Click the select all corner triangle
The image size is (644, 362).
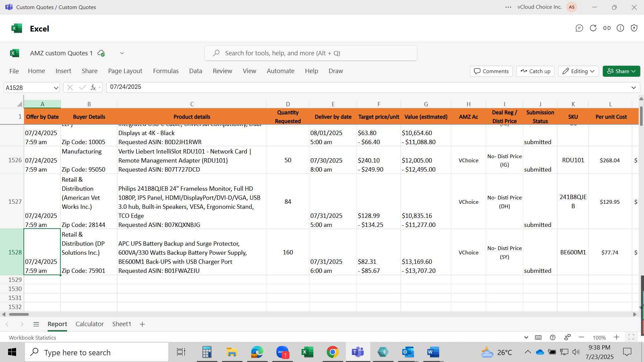20,104
